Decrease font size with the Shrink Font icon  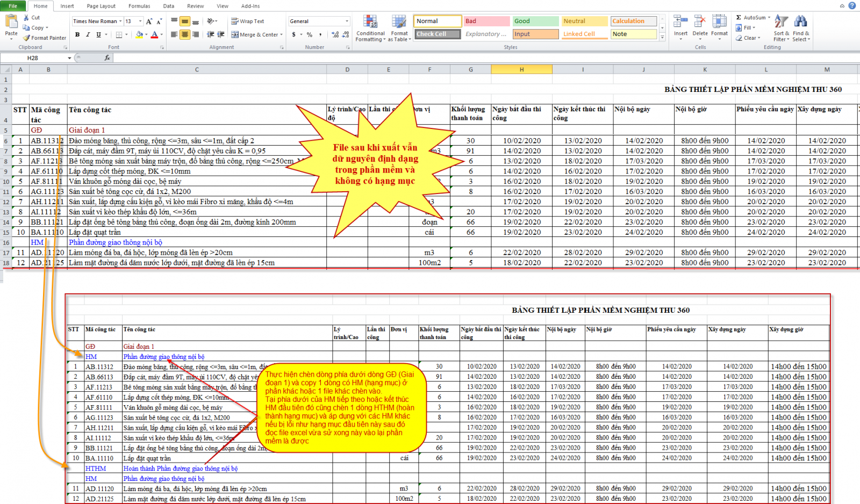pyautogui.click(x=160, y=21)
